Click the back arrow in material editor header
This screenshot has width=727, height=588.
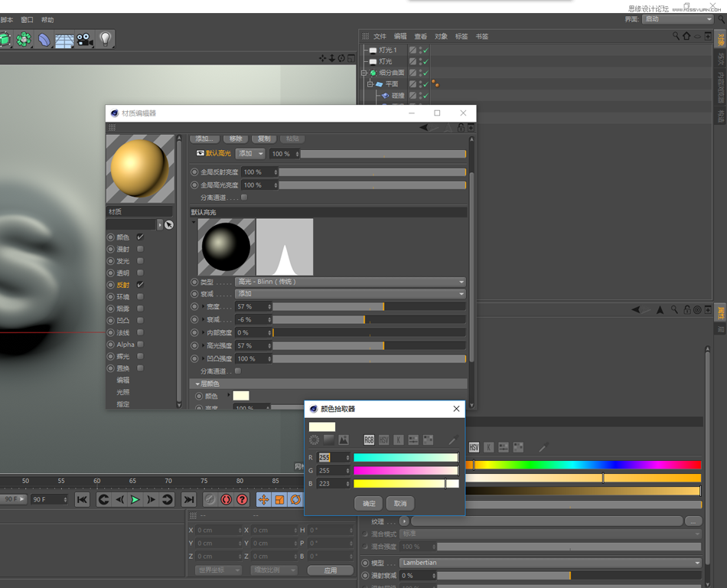423,127
